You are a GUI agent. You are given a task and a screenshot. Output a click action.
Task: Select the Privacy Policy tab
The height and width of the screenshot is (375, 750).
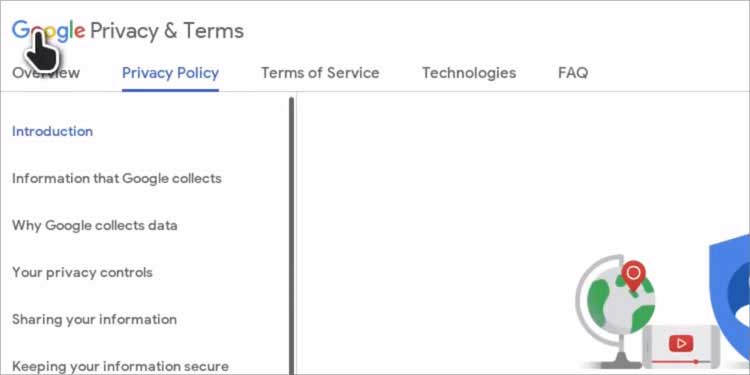[170, 73]
